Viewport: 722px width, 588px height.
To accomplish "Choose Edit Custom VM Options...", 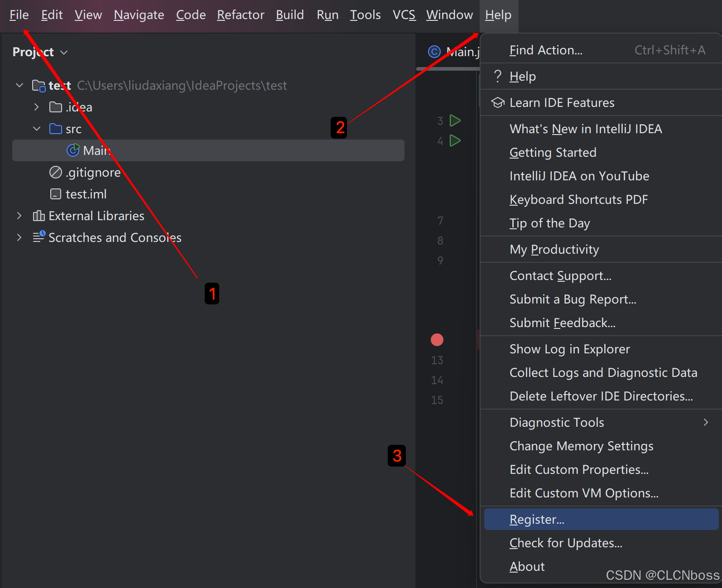I will [x=601, y=493].
